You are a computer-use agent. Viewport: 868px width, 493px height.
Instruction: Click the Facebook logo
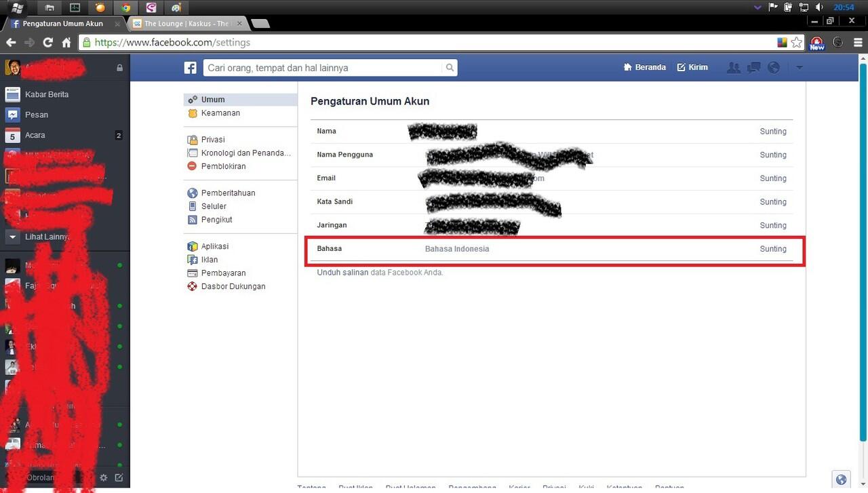[191, 68]
